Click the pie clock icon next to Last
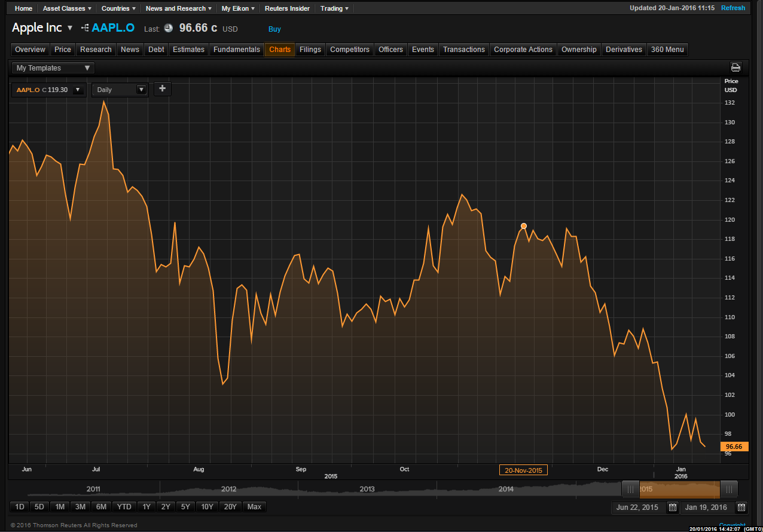The image size is (763, 532). [168, 28]
